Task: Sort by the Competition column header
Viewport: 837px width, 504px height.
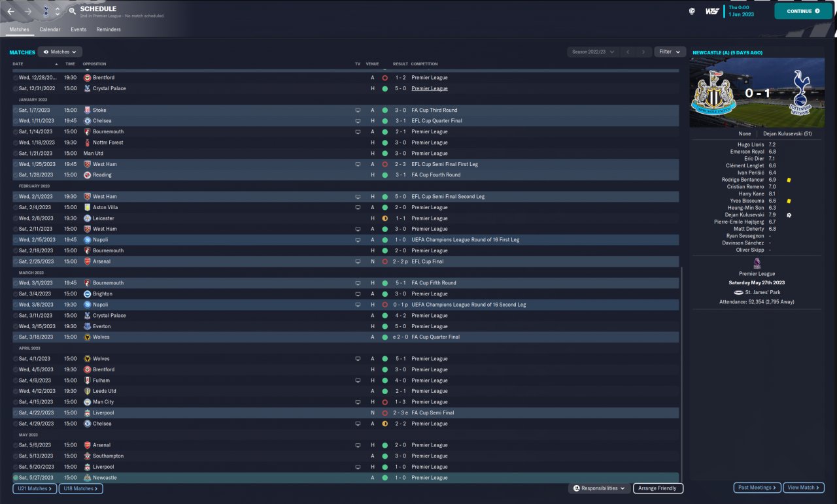Action: coord(424,64)
